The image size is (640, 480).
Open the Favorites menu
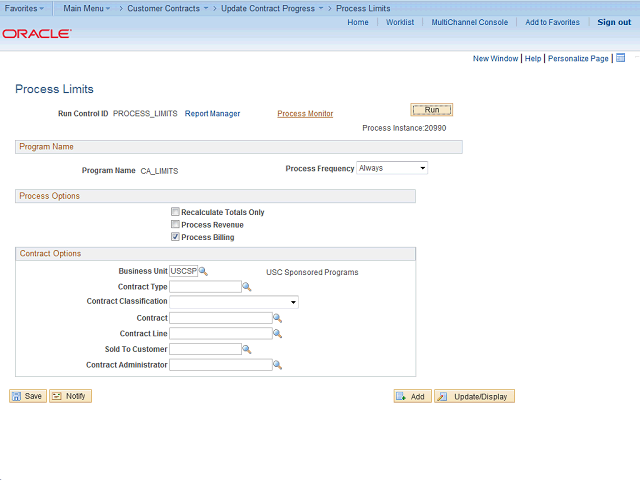pos(24,8)
